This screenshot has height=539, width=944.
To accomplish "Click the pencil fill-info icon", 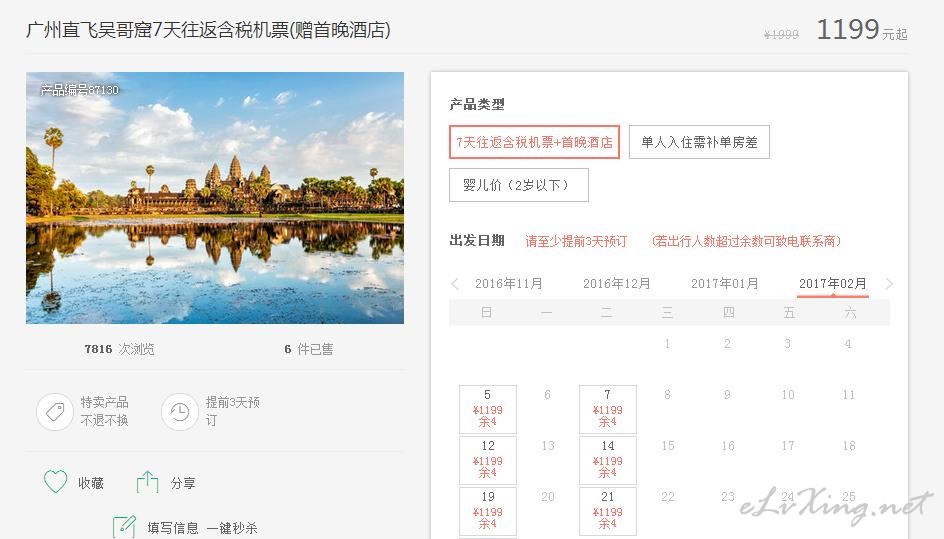I will click(x=124, y=528).
